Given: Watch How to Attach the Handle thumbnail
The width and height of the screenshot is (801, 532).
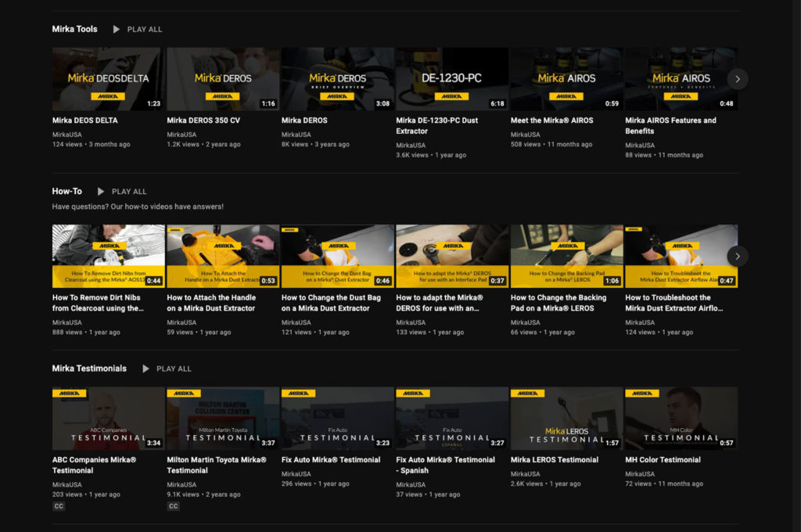Looking at the screenshot, I should click(x=222, y=257).
